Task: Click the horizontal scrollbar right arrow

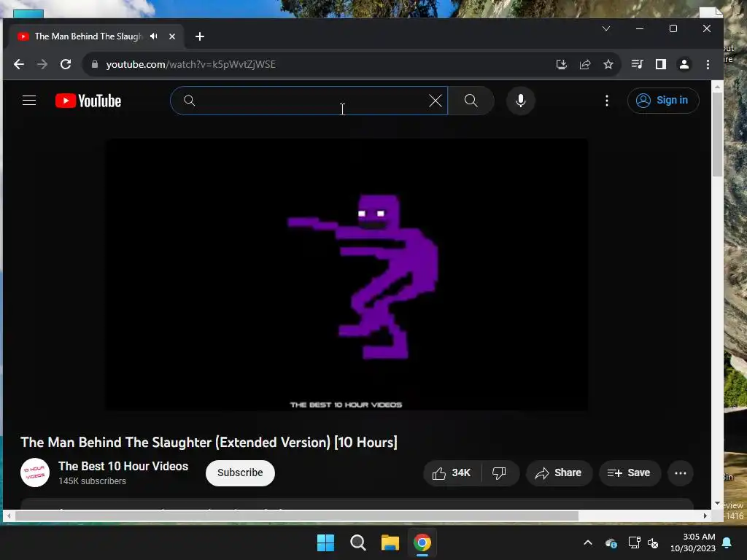Action: 705,516
